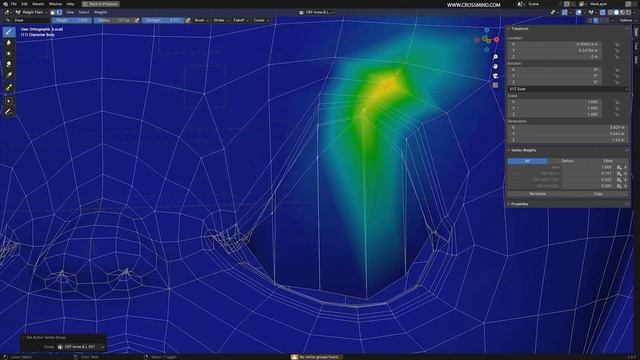Open the File menu
This screenshot has width=640, height=360.
tap(14, 4)
